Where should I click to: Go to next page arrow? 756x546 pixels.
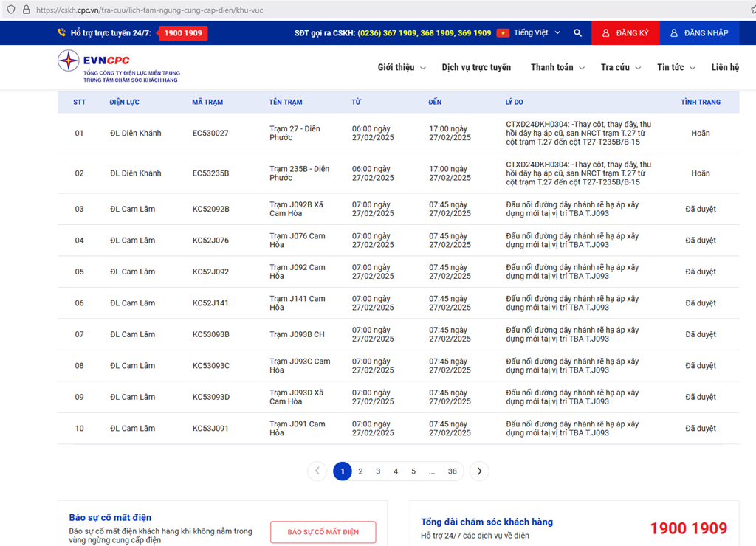(479, 471)
